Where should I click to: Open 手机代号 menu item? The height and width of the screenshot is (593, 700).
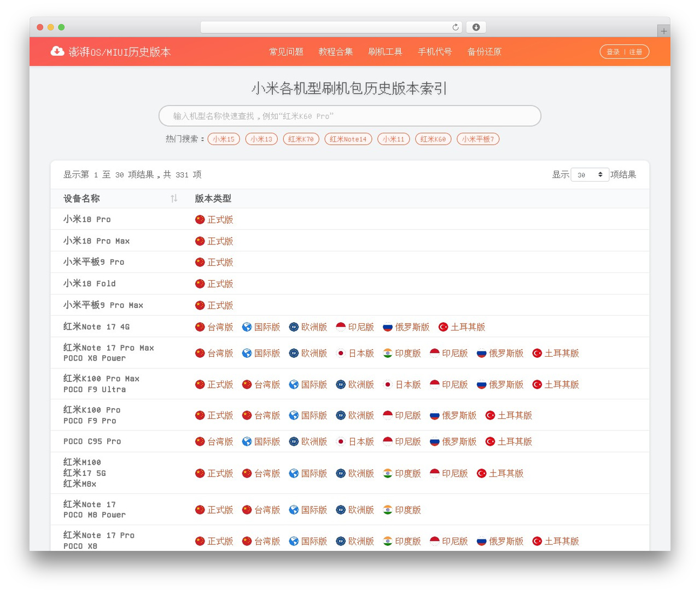coord(435,51)
